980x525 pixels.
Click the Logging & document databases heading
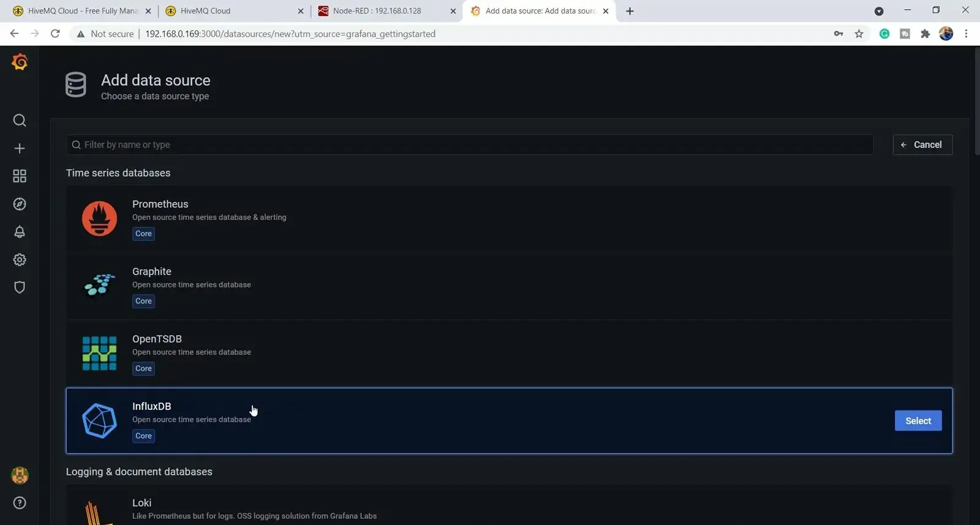[x=139, y=472]
